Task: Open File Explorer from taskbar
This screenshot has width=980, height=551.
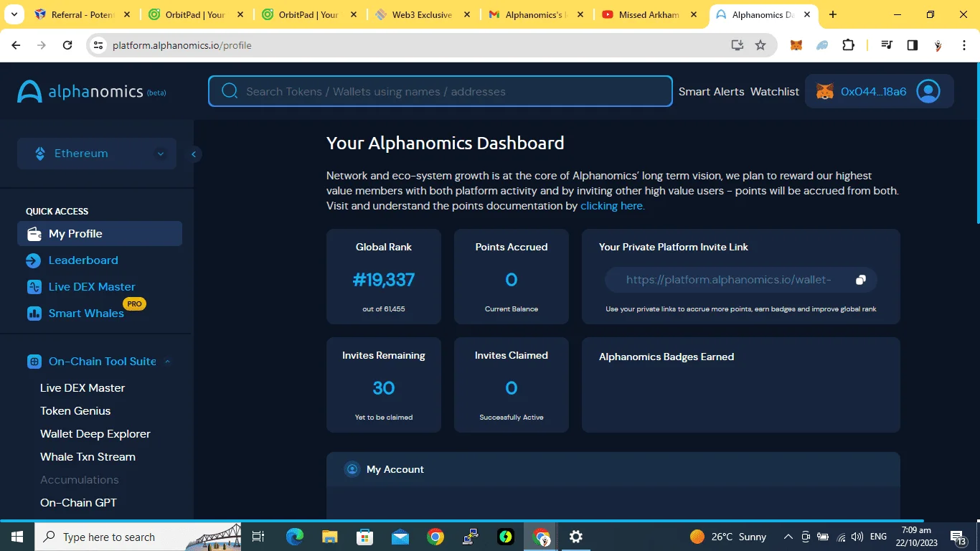Action: click(x=329, y=537)
